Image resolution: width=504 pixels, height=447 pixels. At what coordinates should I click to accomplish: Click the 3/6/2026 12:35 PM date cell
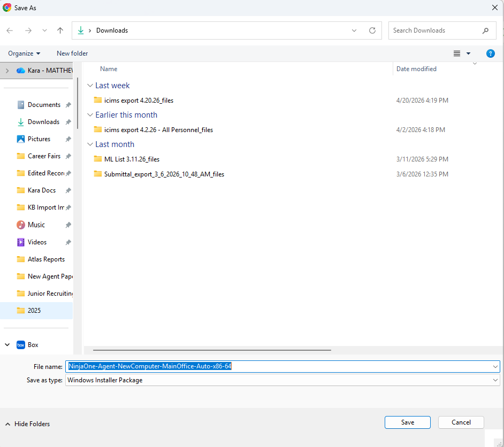422,174
